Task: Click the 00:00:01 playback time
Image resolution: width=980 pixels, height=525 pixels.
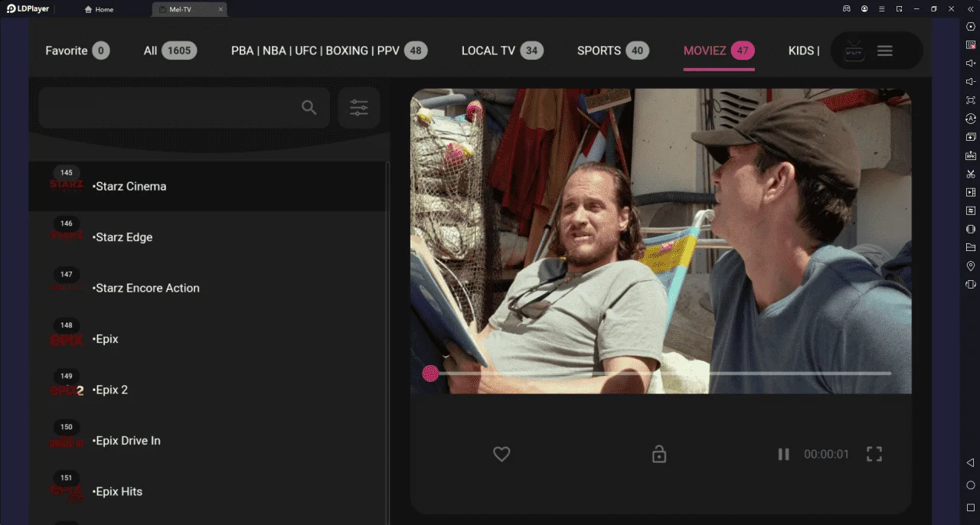Action: [x=826, y=455]
